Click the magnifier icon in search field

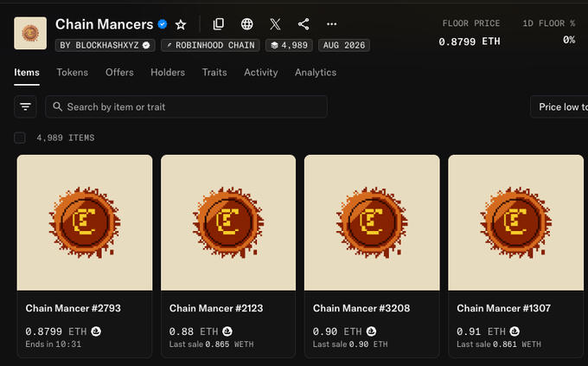click(57, 106)
